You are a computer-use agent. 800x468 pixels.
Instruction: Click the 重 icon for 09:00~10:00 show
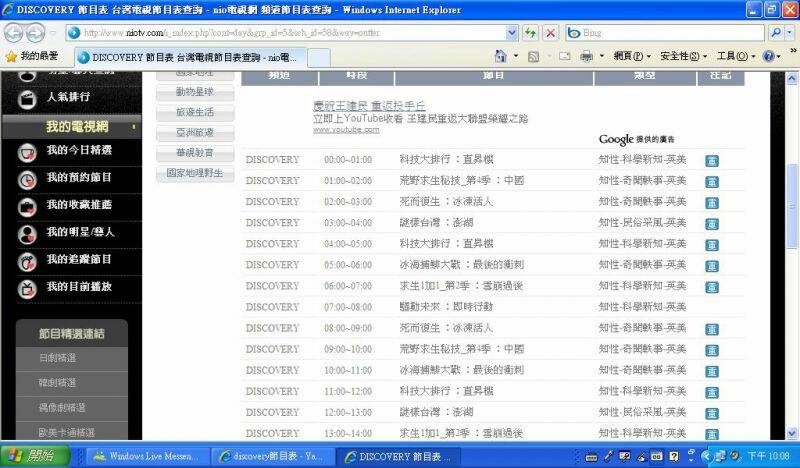712,351
